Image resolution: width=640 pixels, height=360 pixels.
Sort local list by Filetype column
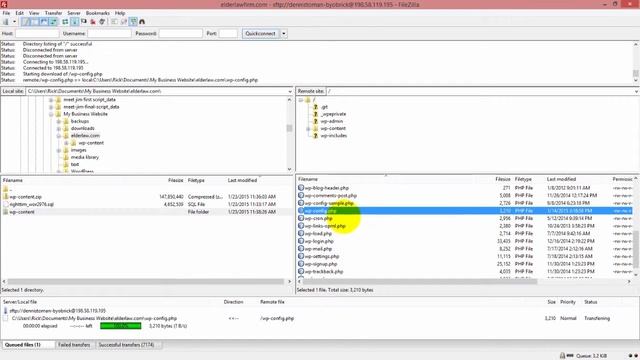point(196,180)
